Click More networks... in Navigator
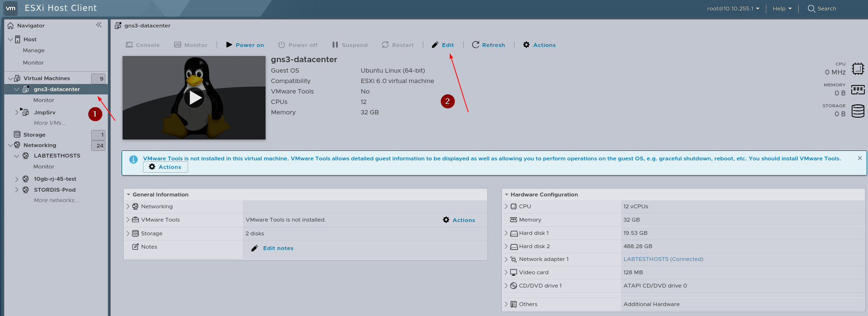The height and width of the screenshot is (316, 868). tap(57, 200)
